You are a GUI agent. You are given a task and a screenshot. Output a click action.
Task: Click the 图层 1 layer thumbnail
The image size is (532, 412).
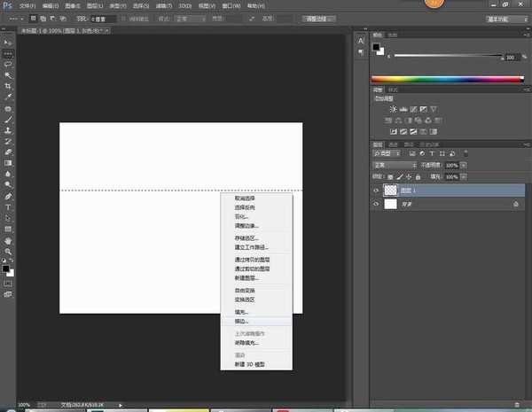coord(391,190)
